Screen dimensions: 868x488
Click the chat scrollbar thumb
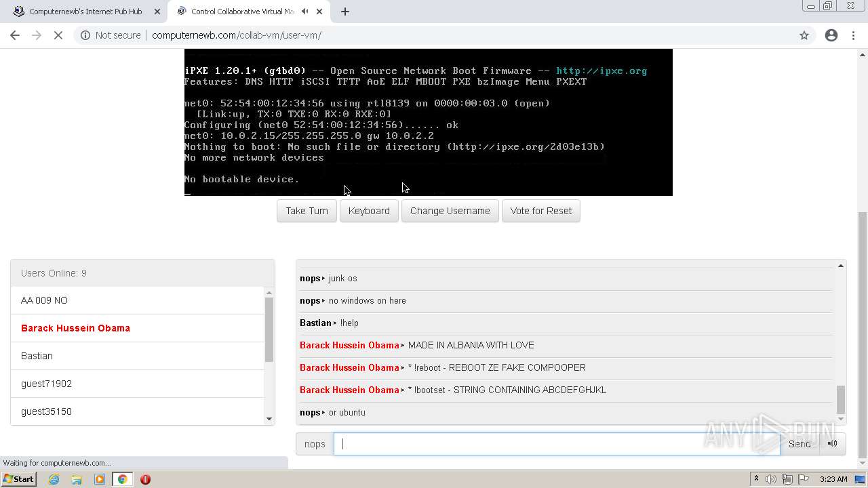pyautogui.click(x=841, y=399)
